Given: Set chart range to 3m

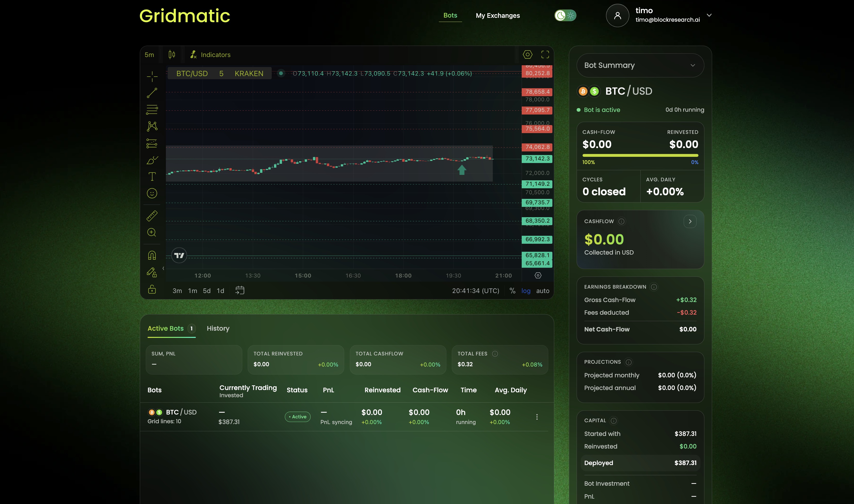Looking at the screenshot, I should [x=177, y=291].
